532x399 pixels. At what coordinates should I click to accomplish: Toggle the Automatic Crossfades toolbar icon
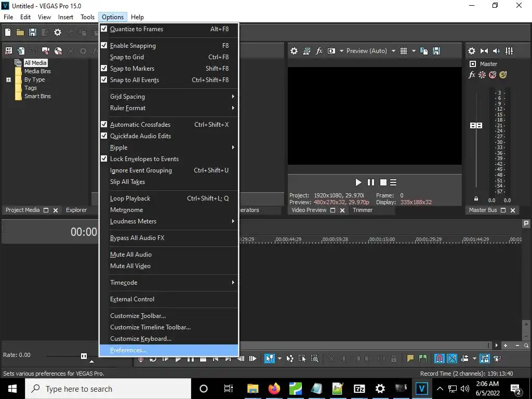coord(452,358)
